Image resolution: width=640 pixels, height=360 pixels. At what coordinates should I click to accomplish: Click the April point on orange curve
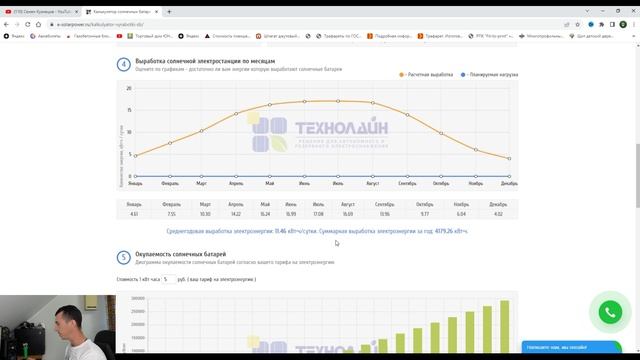pos(236,113)
